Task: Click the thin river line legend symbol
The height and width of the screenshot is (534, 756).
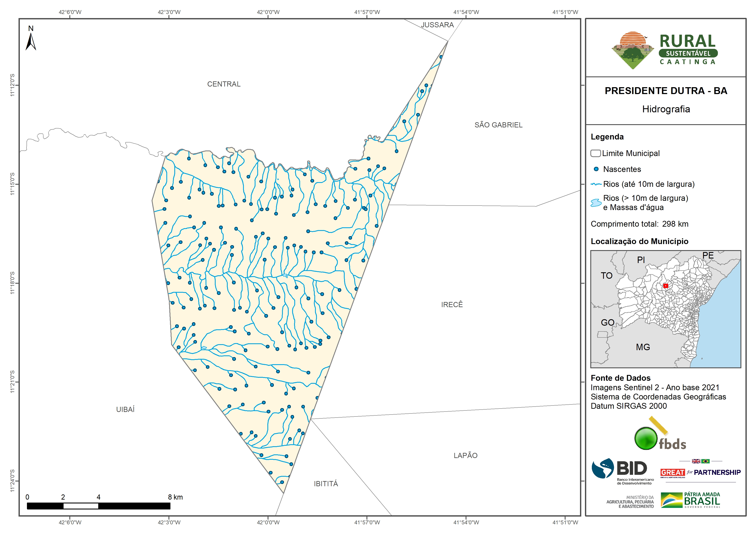Action: (596, 184)
